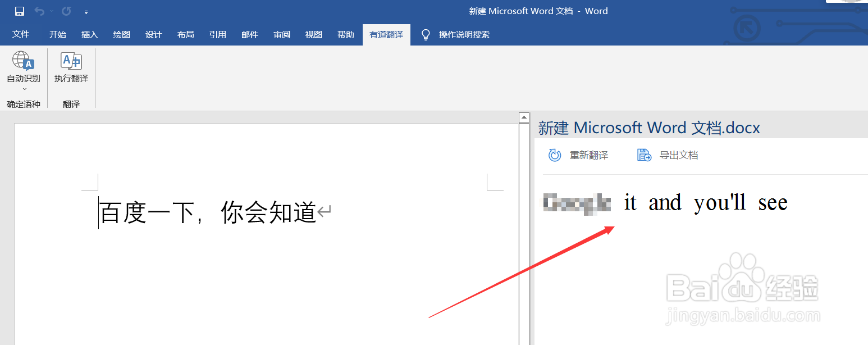Switch to the 视图 tab
Image resolution: width=868 pixels, height=345 pixels.
point(314,34)
